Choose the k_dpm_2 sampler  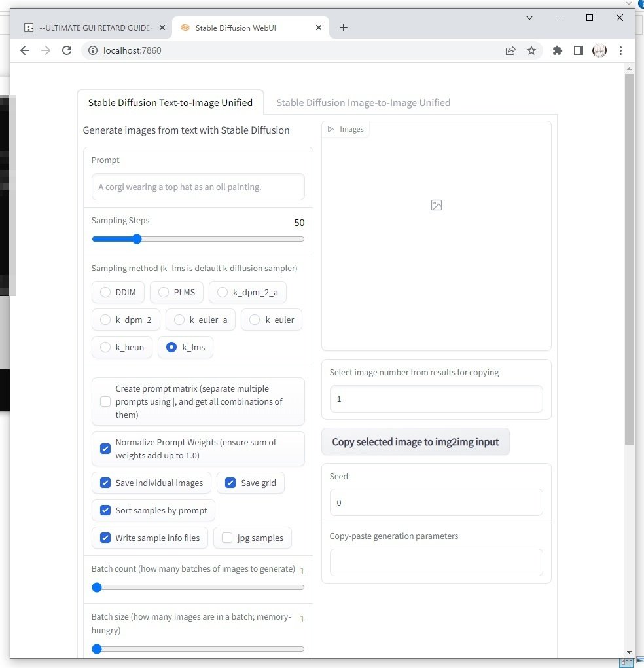point(126,320)
